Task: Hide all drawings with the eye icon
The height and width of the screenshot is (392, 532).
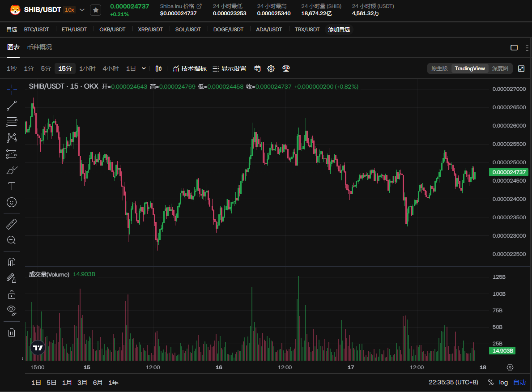Action: [x=12, y=309]
